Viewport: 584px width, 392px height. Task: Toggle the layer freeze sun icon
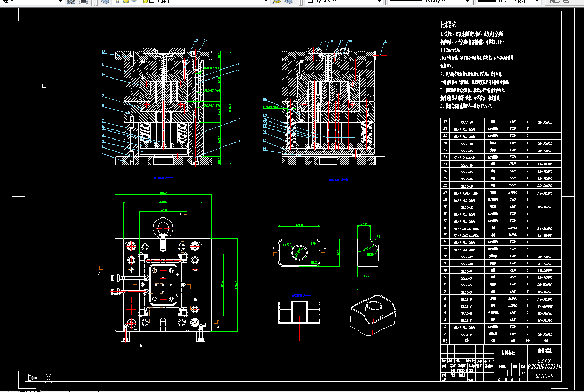(126, 1)
